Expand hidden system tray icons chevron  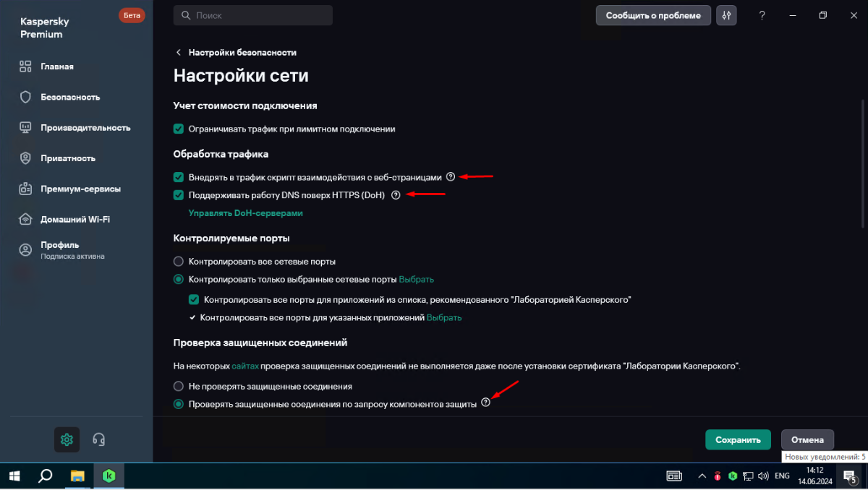(x=702, y=476)
